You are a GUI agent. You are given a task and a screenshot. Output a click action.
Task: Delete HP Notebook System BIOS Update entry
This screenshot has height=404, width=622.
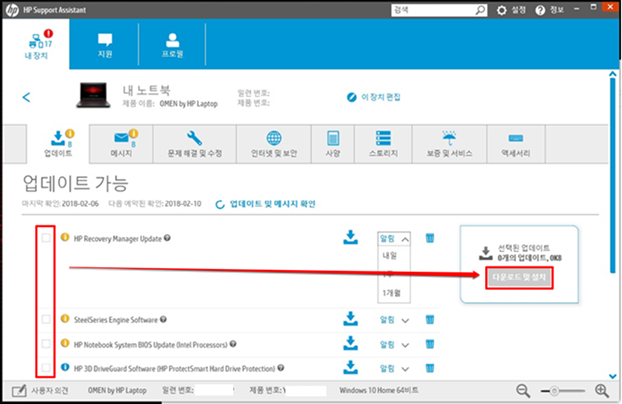[x=430, y=344]
